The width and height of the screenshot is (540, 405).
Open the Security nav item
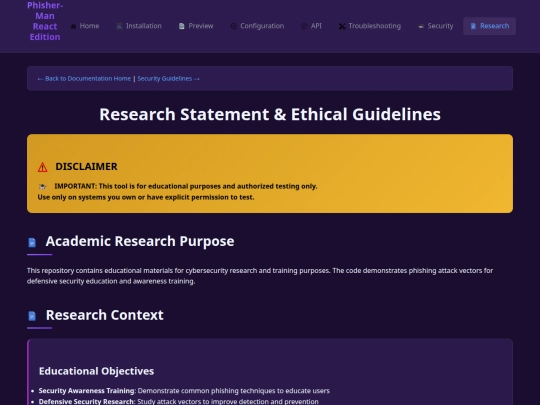(x=435, y=26)
